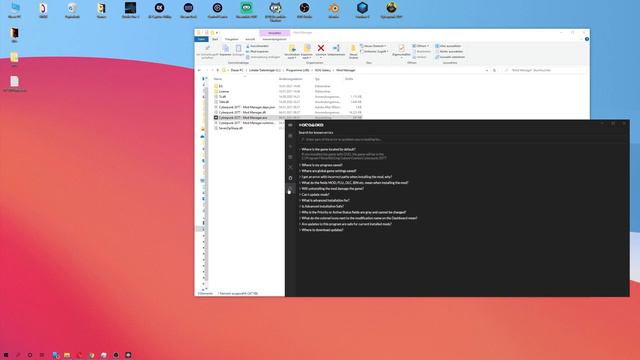The width and height of the screenshot is (640, 360).
Task: Sort files by Änderungsdatum column header
Action: (291, 79)
